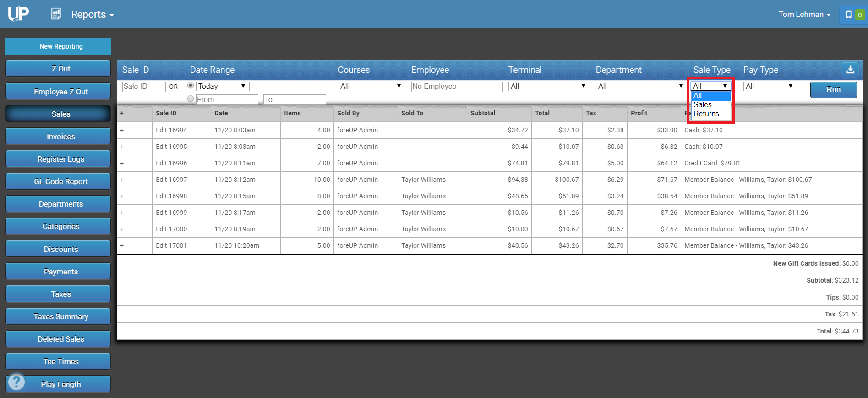The image size is (868, 398).
Task: Click the Reports chart icon
Action: [56, 14]
